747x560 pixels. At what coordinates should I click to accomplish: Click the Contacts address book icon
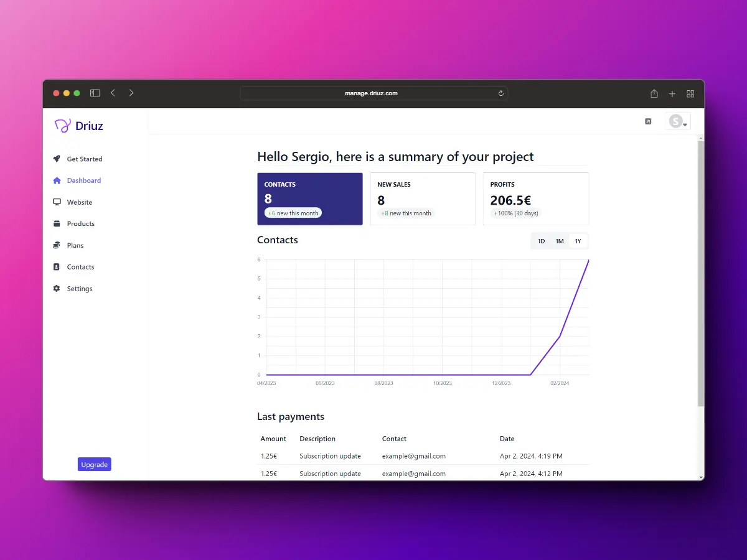coord(57,267)
